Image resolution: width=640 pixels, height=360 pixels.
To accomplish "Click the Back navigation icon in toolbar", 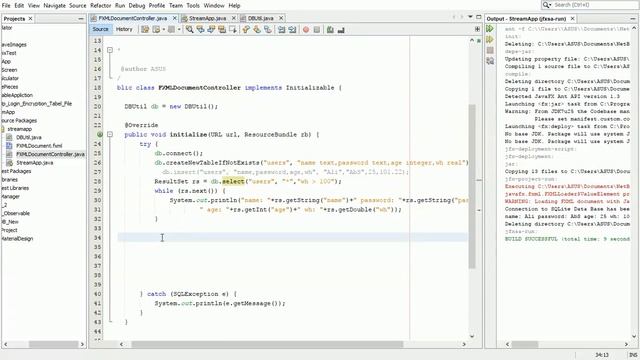I will click(156, 29).
